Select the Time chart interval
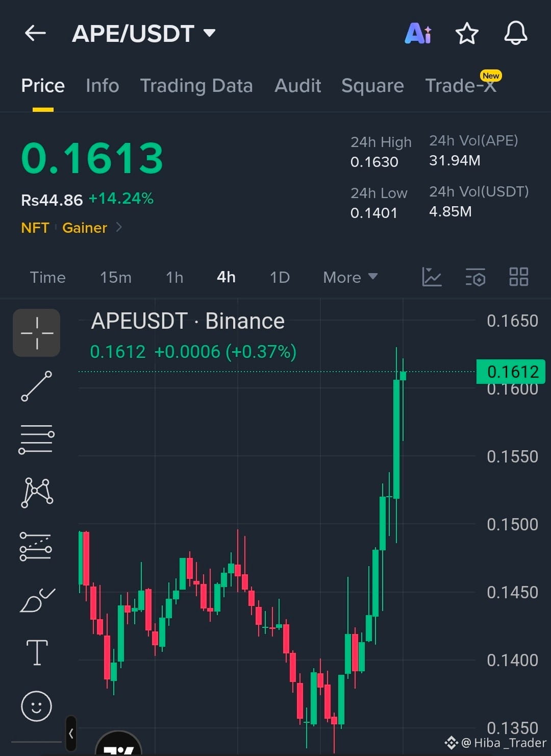 48,277
